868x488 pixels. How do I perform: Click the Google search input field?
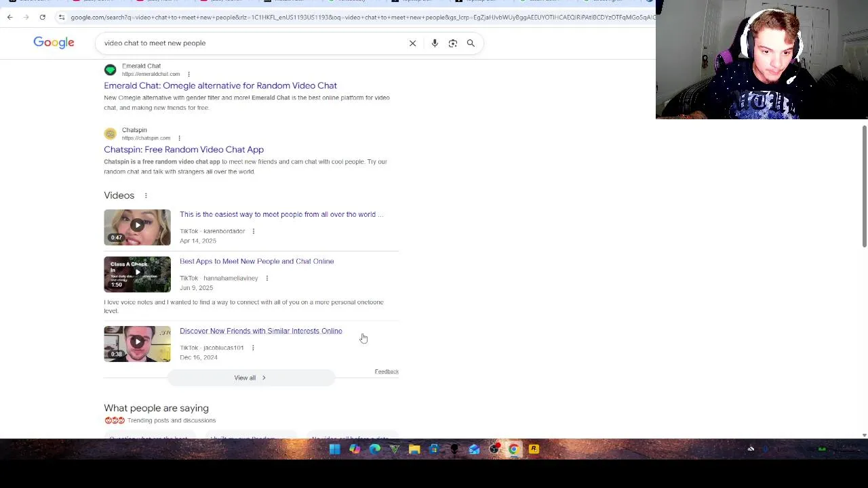pos(251,43)
